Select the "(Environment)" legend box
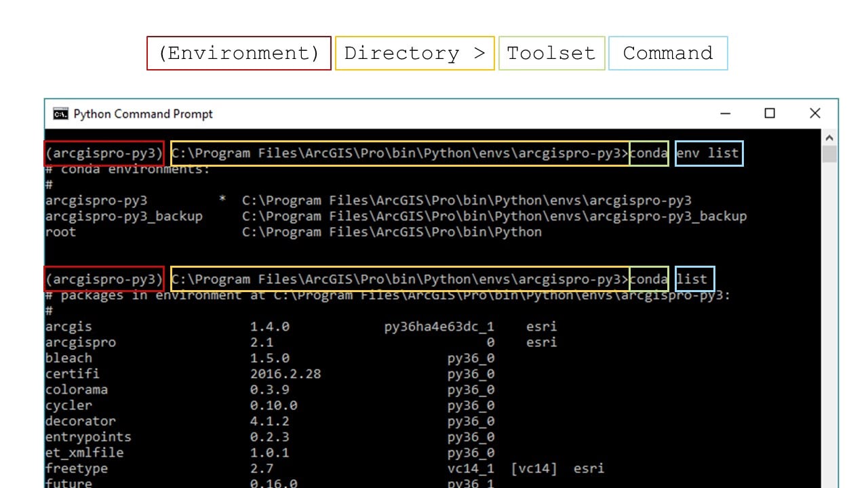This screenshot has height=488, width=868. pyautogui.click(x=239, y=53)
